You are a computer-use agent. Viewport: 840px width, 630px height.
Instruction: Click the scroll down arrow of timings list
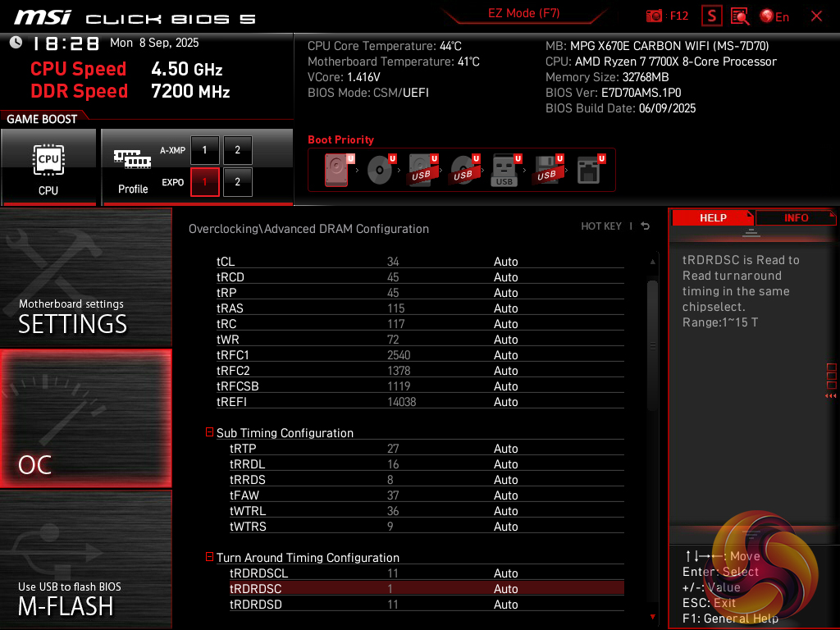coord(652,617)
